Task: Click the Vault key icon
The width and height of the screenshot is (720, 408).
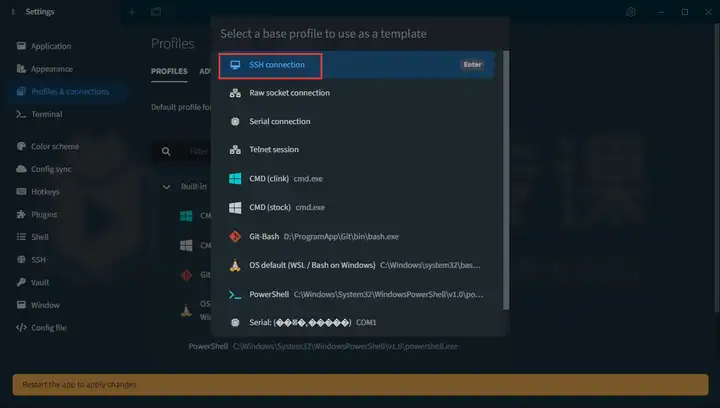Action: (21, 282)
